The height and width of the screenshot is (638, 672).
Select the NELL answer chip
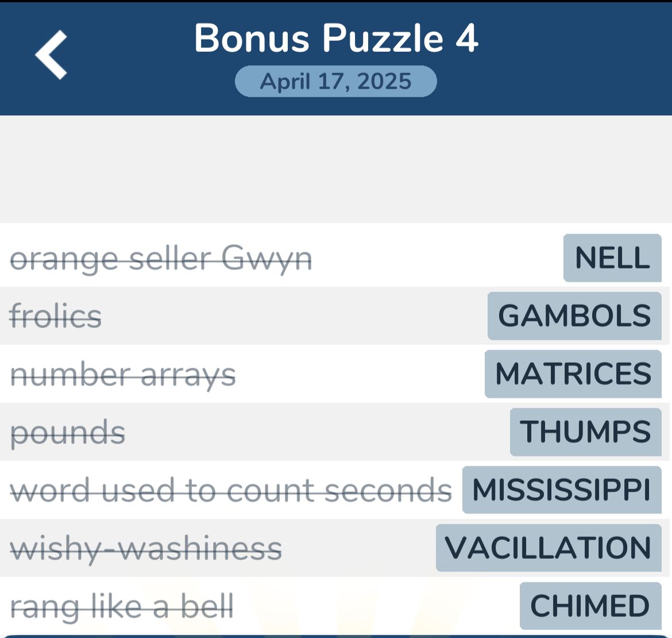point(612,259)
